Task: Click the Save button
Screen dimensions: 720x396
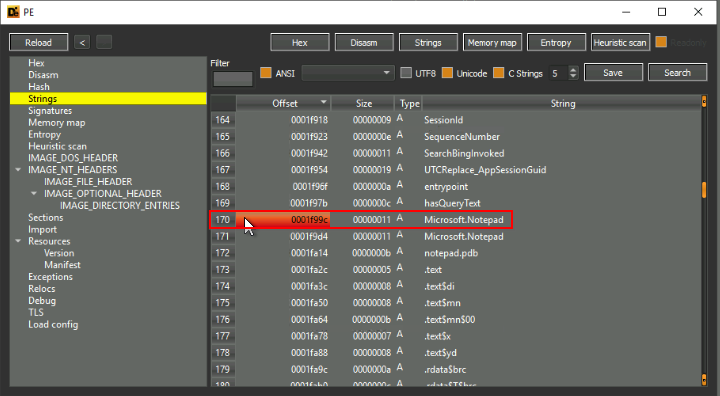Action: click(613, 73)
